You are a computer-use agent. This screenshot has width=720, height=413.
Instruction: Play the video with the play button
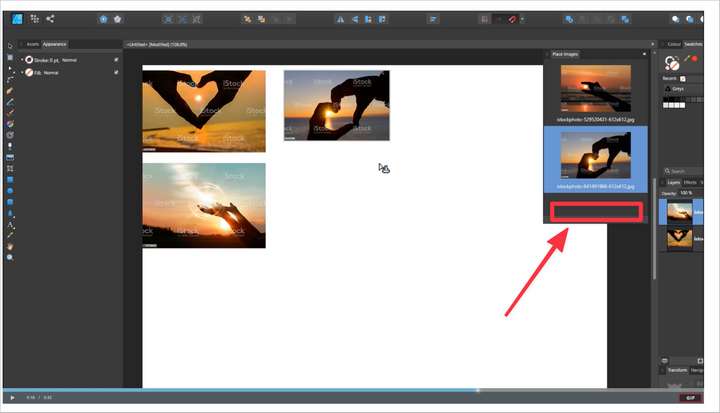pyautogui.click(x=12, y=398)
